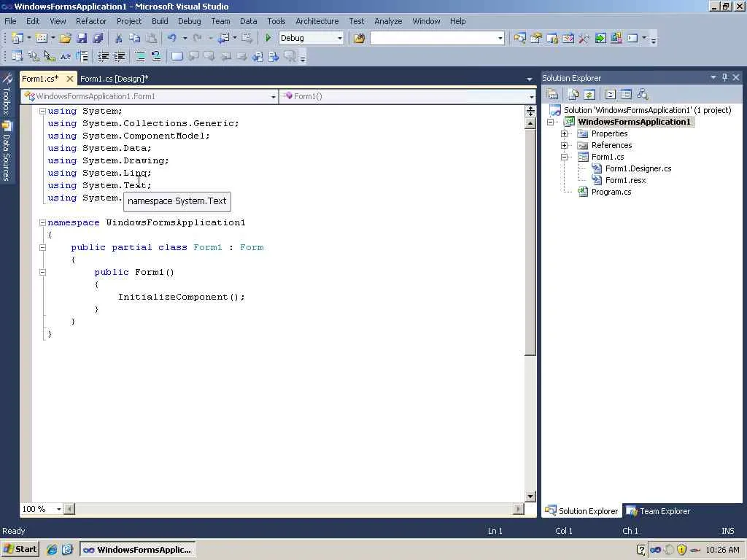Screen dimensions: 747x560
Task: Click the Display Quick Info icon
Action: coord(50,56)
